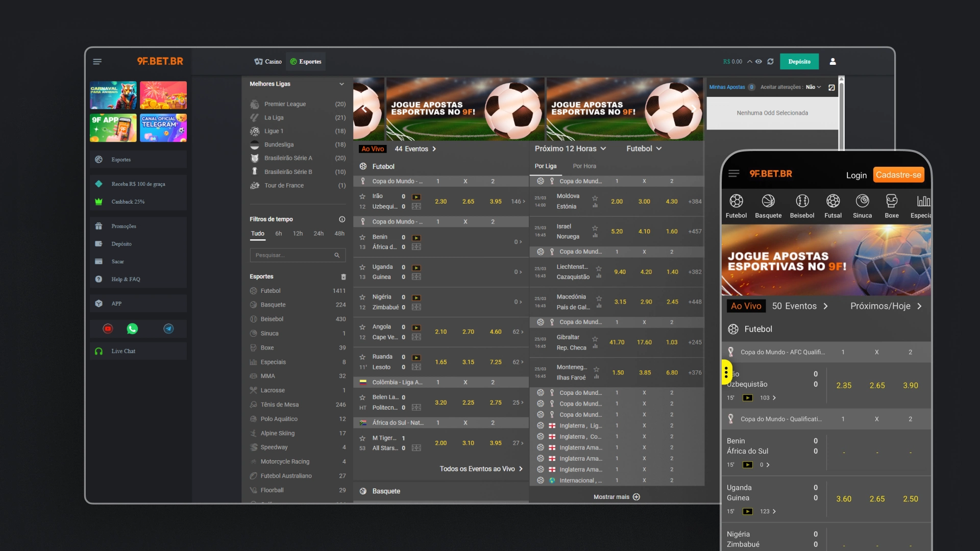This screenshot has width=980, height=551.
Task: Open Premier League in best leagues
Action: [x=298, y=104]
